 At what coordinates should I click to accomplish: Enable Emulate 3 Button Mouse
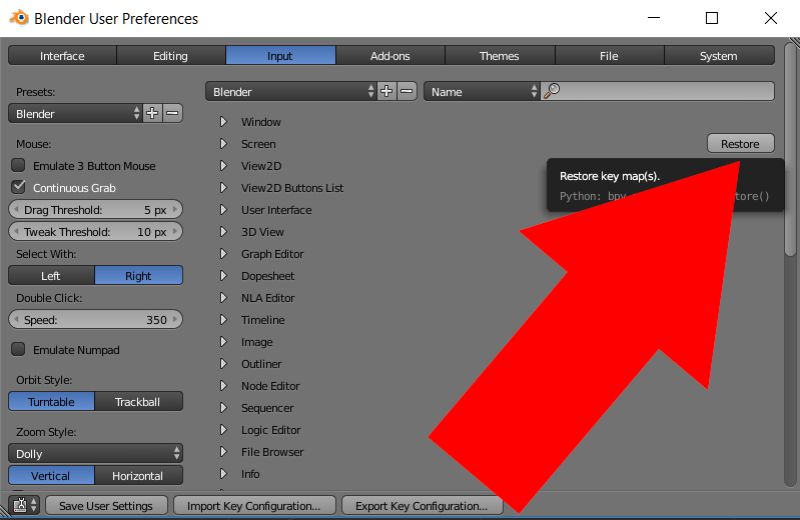coord(18,165)
